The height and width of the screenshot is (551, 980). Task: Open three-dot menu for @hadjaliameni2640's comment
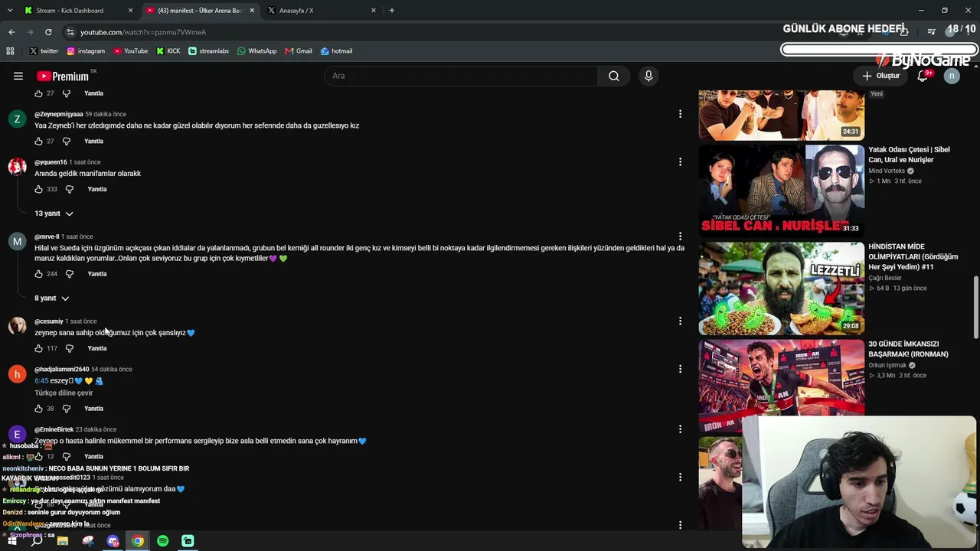[680, 369]
